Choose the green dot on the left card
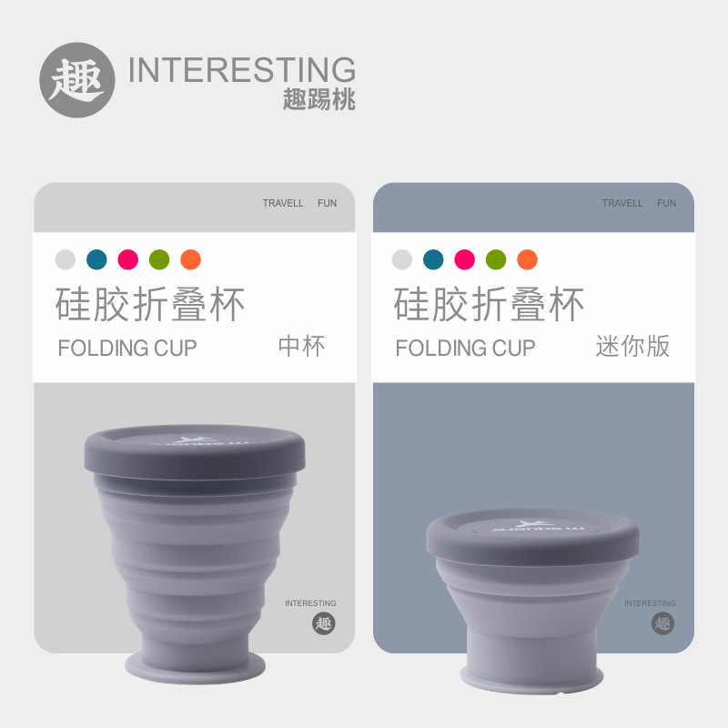Image resolution: width=728 pixels, height=728 pixels. click(x=159, y=259)
